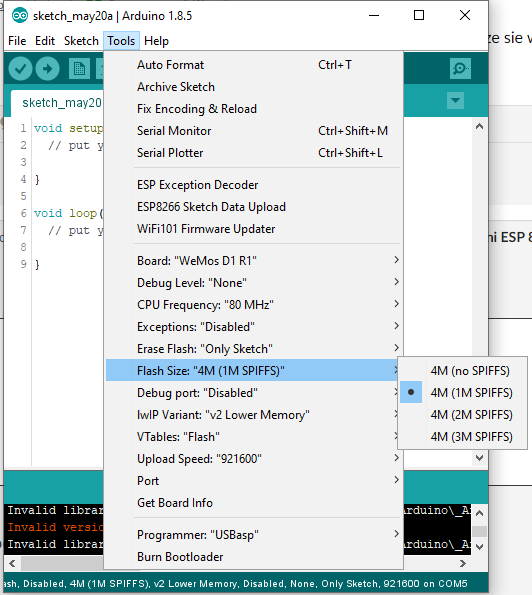The image size is (532, 595).
Task: Open the Edit menu
Action: [45, 41]
